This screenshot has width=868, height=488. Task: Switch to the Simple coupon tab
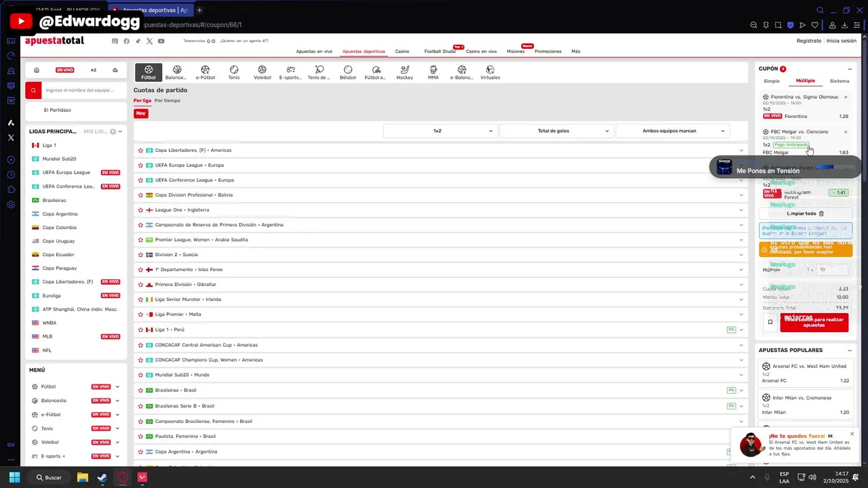[x=772, y=81]
